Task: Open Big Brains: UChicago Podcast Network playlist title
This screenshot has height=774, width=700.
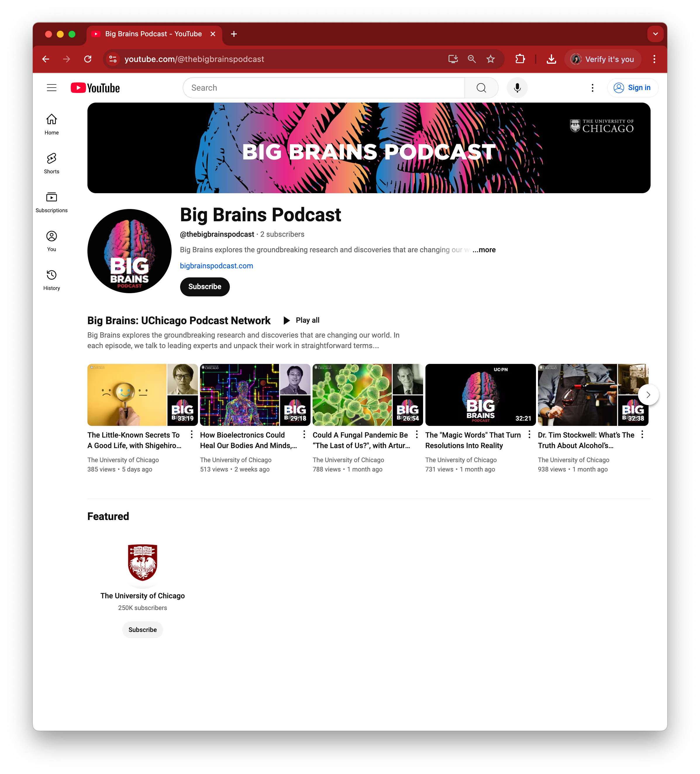Action: click(x=179, y=321)
